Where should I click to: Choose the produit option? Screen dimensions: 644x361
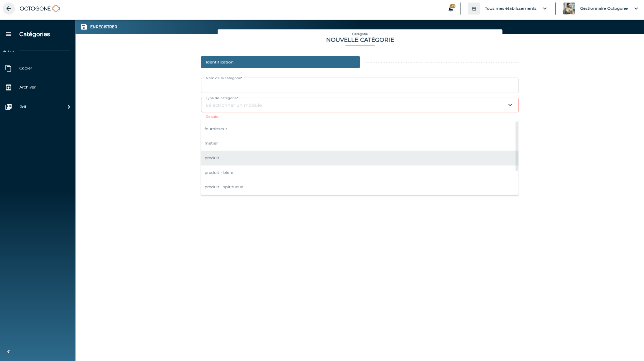click(358, 158)
